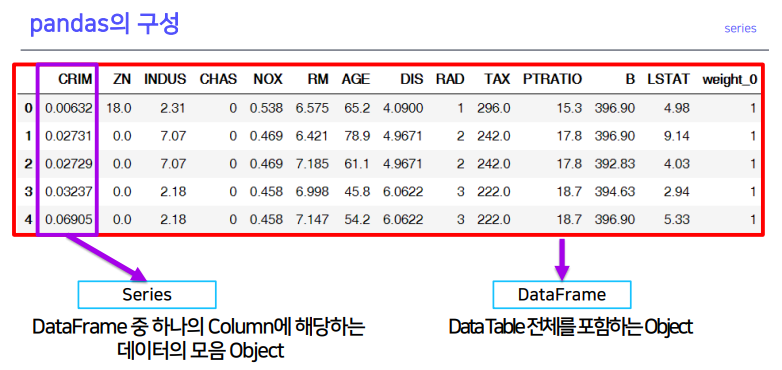Click CRIM value 0.03237
The height and width of the screenshot is (370, 782).
[x=69, y=191]
